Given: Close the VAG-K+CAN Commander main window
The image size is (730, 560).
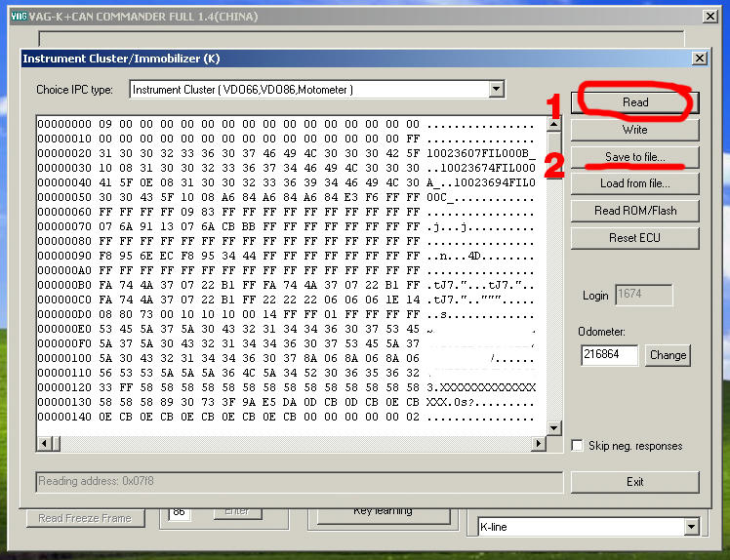Looking at the screenshot, I should point(710,17).
